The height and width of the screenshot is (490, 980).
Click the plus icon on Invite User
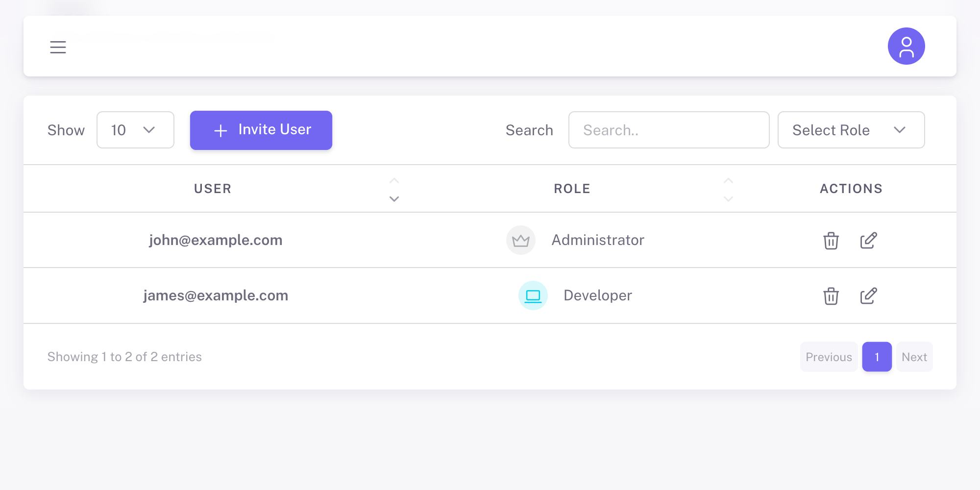click(220, 130)
